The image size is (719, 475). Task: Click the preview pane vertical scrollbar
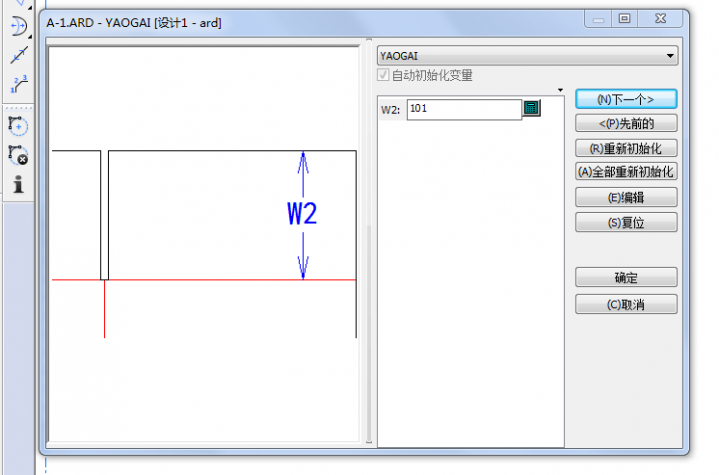pyautogui.click(x=369, y=300)
